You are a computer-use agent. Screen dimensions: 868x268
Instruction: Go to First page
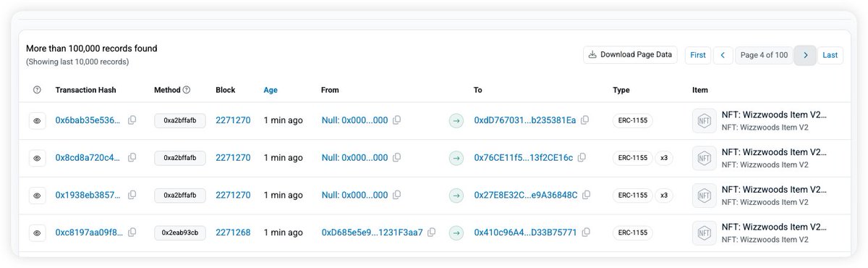(698, 55)
